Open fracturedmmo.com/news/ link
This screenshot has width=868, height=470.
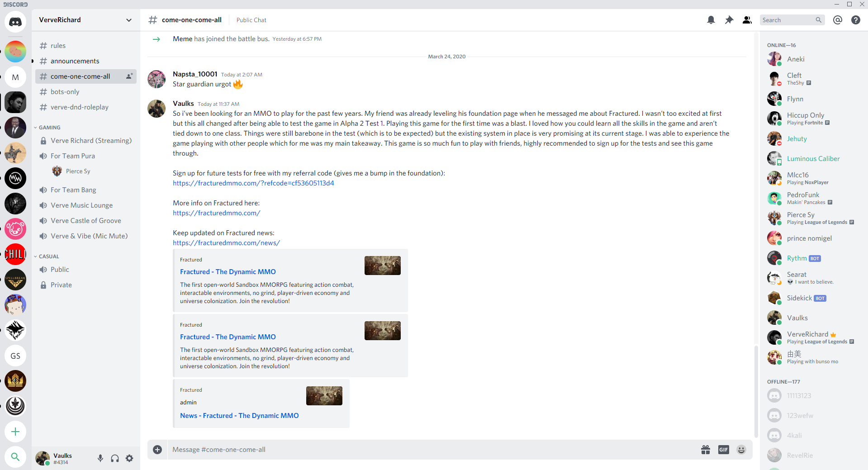pos(226,243)
